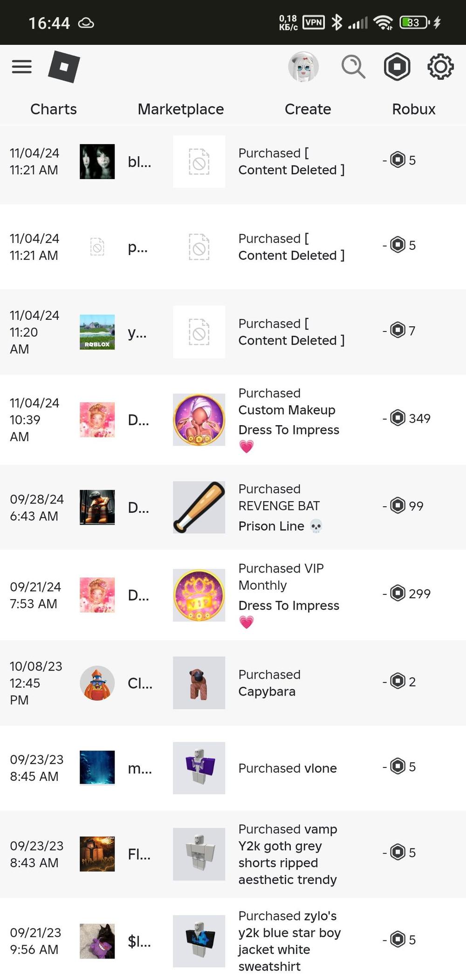The width and height of the screenshot is (466, 980).
Task: Tap the magnifying glass search icon
Action: coord(353,67)
